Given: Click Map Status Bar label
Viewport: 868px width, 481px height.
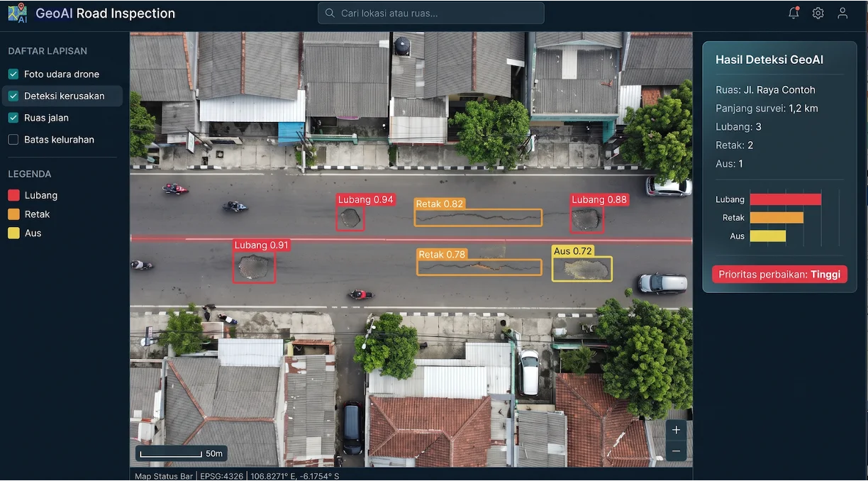Looking at the screenshot, I should click(164, 476).
